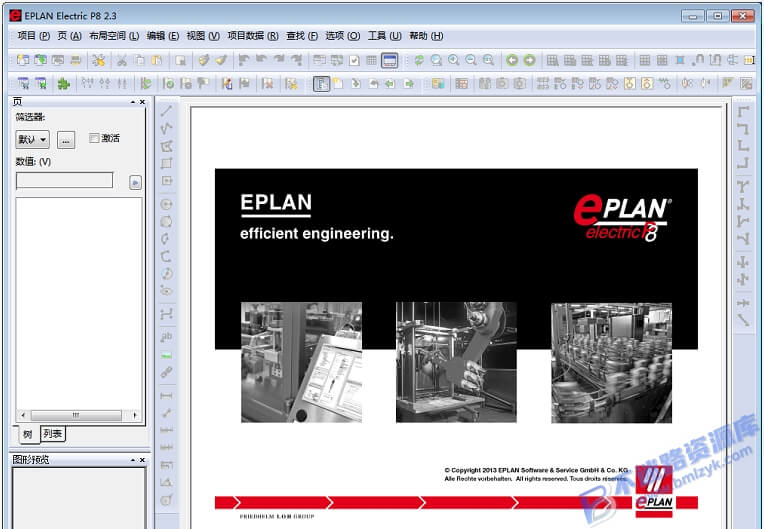
Task: Click the scissors cut icon
Action: pyautogui.click(x=121, y=60)
